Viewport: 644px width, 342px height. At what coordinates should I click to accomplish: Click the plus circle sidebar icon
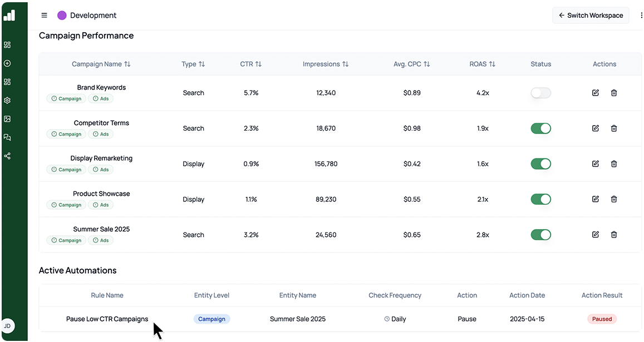7,63
